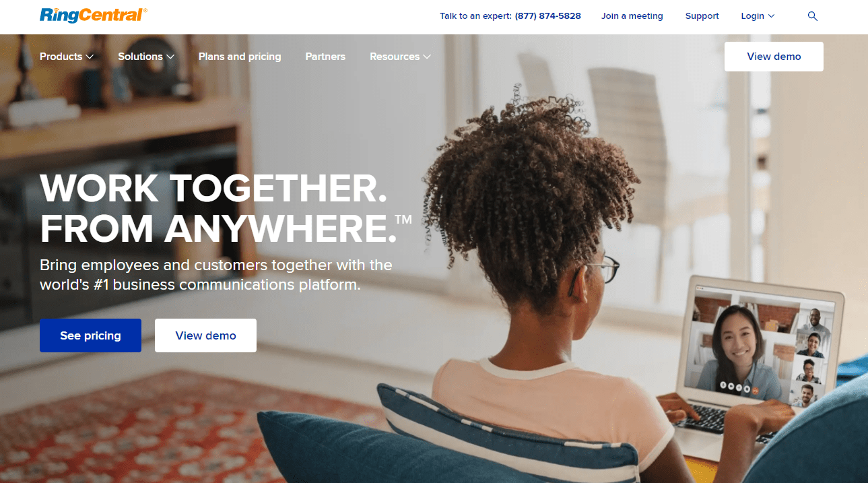
Task: Expand the Login dropdown chevron
Action: click(x=771, y=16)
